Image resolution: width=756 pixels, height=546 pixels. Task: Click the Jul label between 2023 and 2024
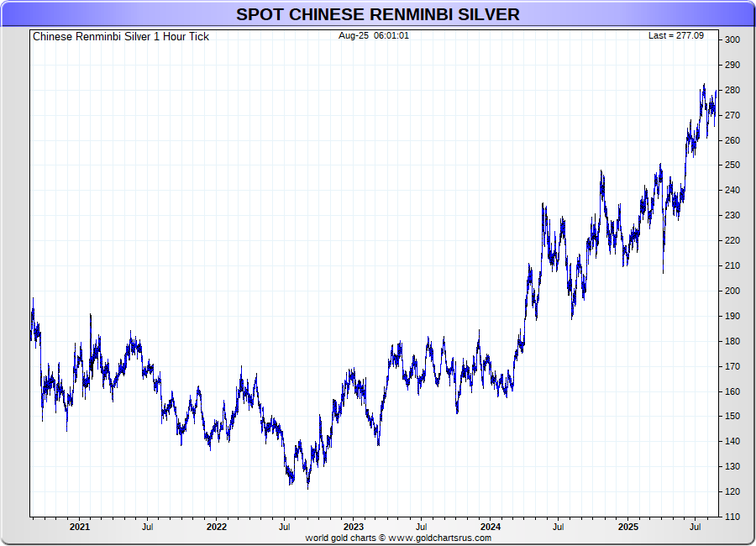[x=423, y=527]
